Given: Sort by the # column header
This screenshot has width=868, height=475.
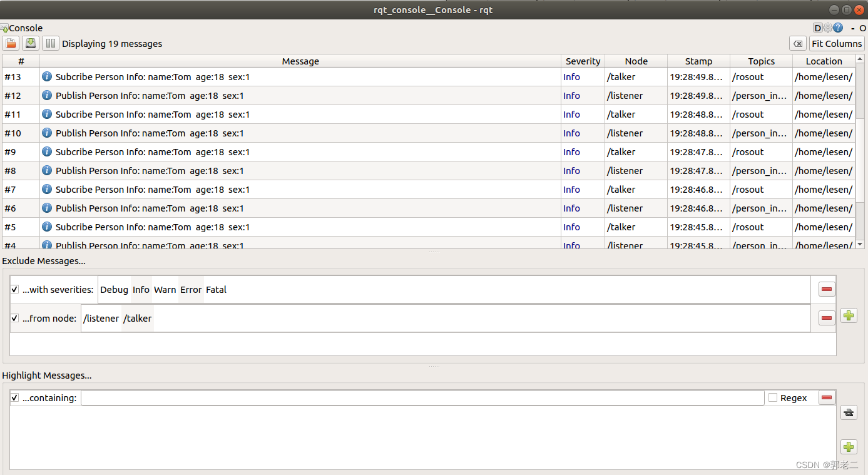Looking at the screenshot, I should tap(21, 61).
